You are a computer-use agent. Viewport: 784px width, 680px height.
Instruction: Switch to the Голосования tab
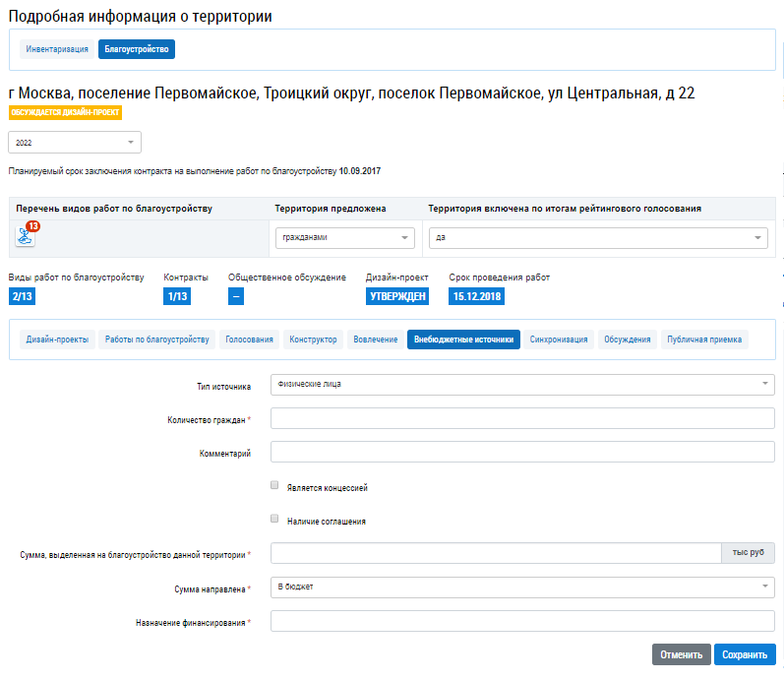[x=249, y=340]
